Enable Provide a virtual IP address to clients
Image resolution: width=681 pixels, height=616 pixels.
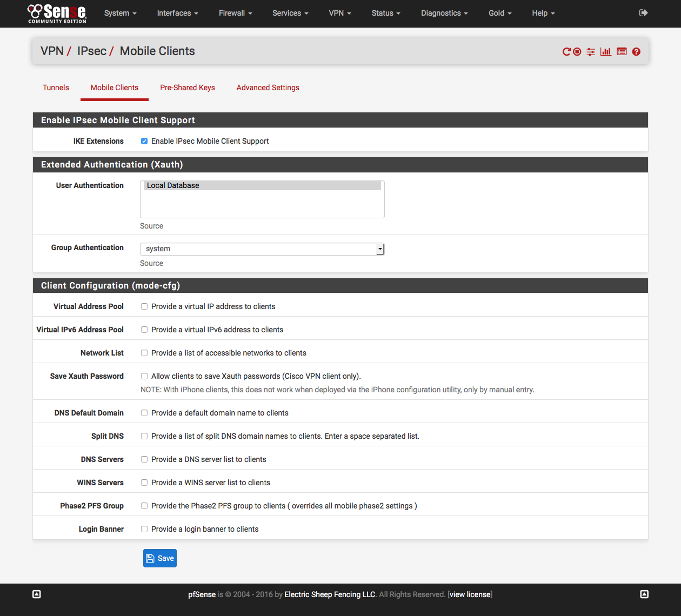[x=144, y=306]
